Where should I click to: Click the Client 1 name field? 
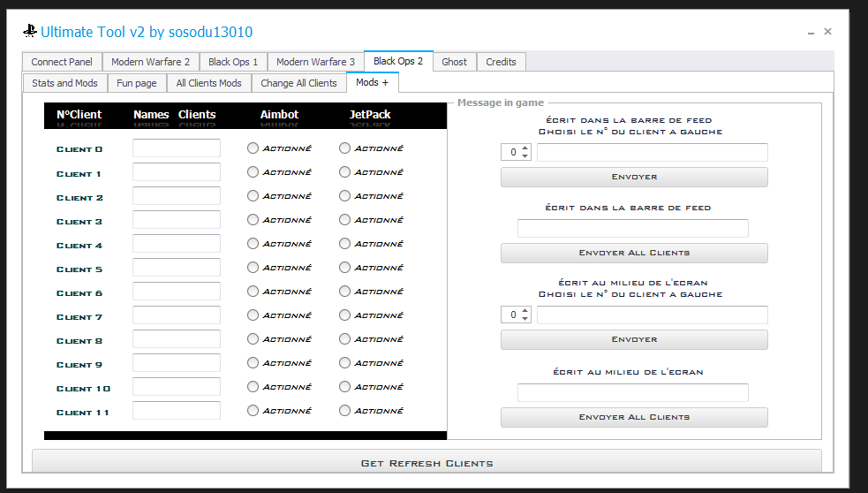click(x=177, y=171)
